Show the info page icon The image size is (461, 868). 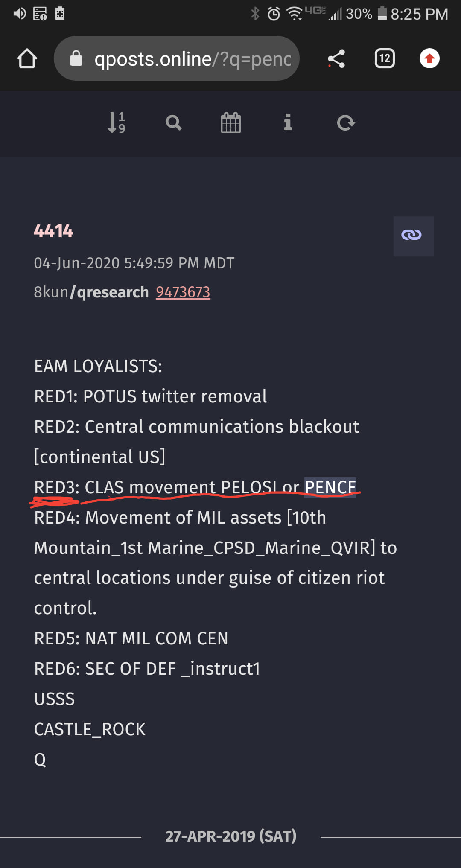tap(288, 122)
